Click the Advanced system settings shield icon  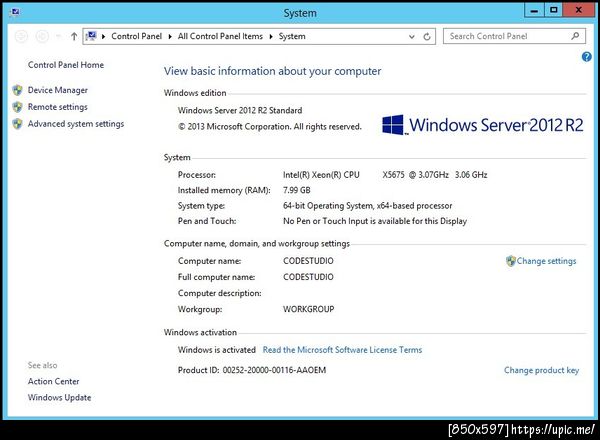point(17,124)
